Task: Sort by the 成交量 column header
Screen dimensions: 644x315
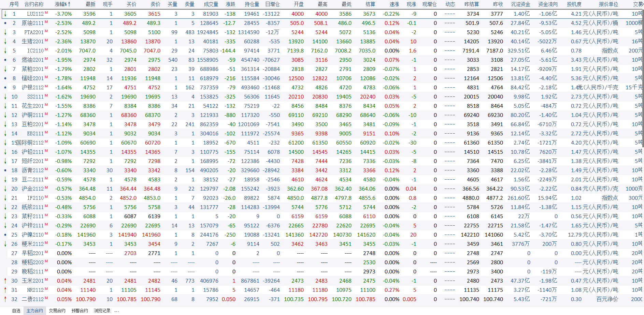Action: [211, 4]
